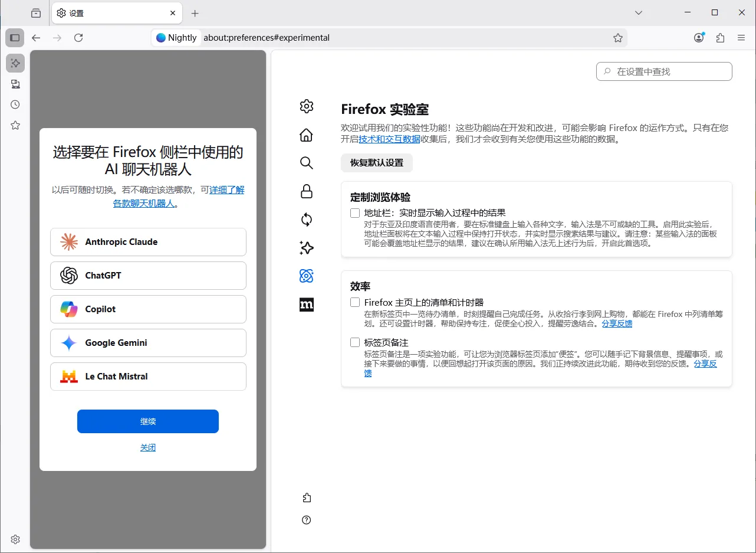Click the settings search input field
The height and width of the screenshot is (553, 756).
click(x=664, y=71)
